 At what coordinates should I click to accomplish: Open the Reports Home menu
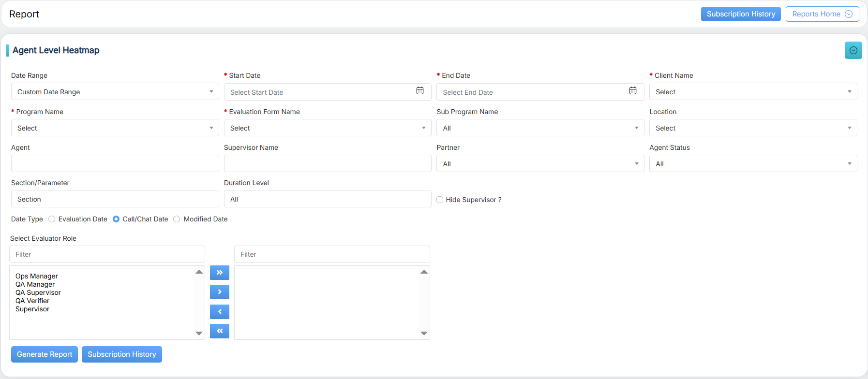tap(822, 14)
